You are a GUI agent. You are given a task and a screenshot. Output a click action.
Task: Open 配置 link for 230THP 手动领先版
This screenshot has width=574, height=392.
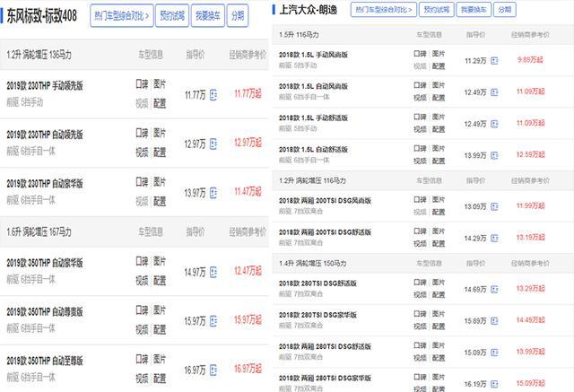pyautogui.click(x=160, y=103)
